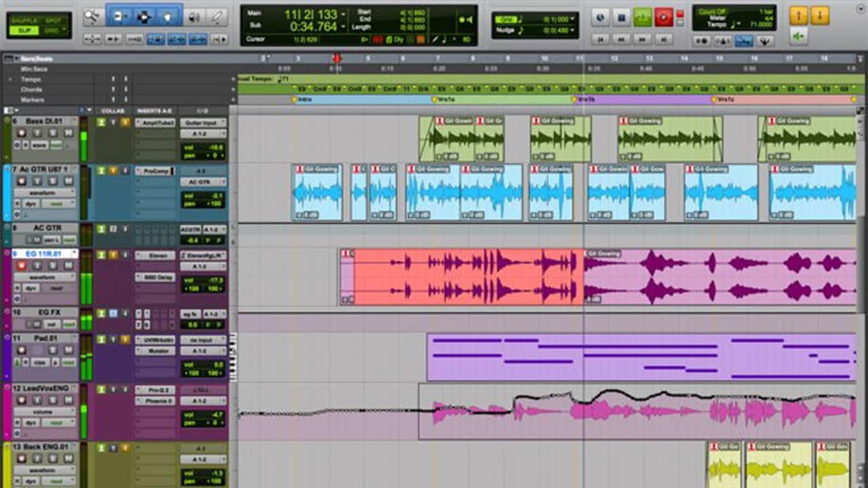Click the Return to Zero transport button
868x488 pixels.
(x=599, y=39)
